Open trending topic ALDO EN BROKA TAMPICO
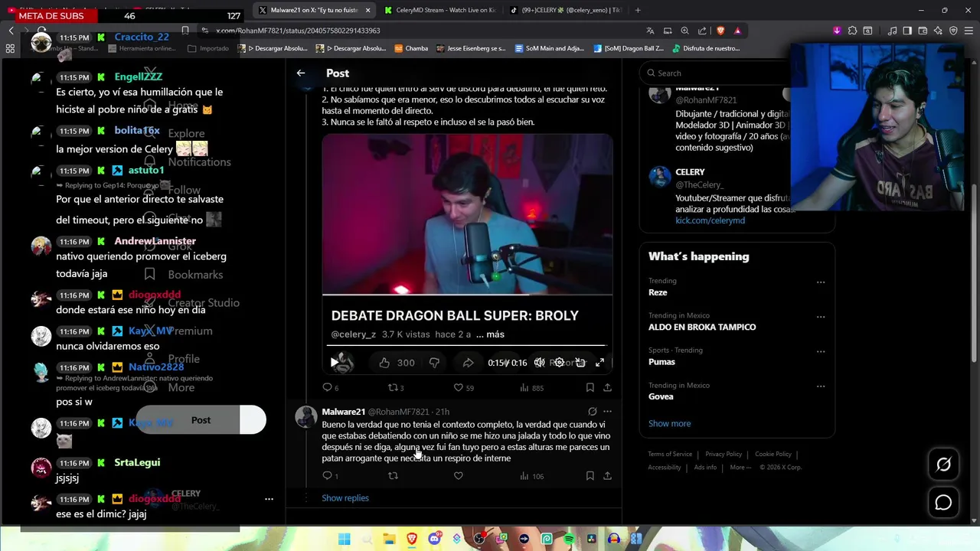Image resolution: width=980 pixels, height=551 pixels. [x=702, y=327]
